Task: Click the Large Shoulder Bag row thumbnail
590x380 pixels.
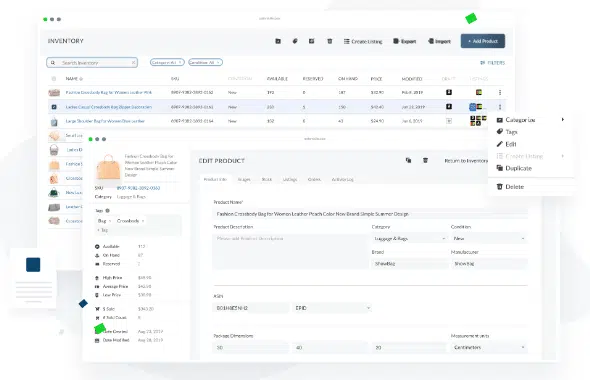Action: [x=54, y=122]
